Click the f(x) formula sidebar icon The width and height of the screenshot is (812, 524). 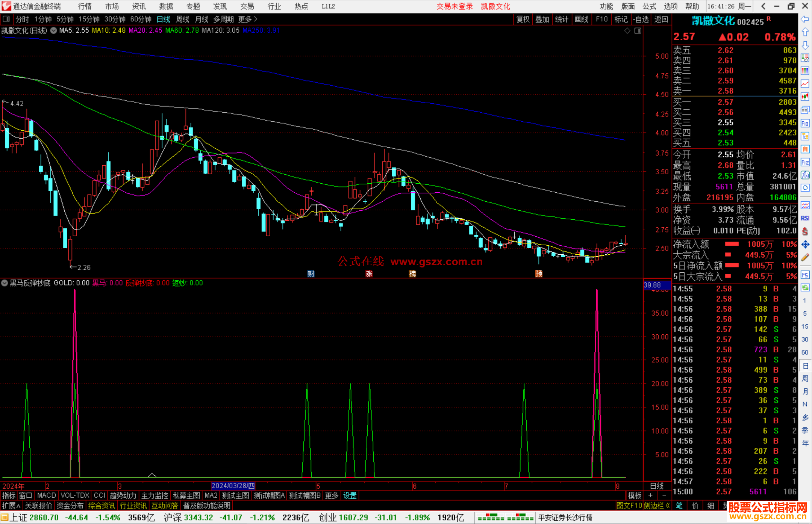click(x=805, y=175)
